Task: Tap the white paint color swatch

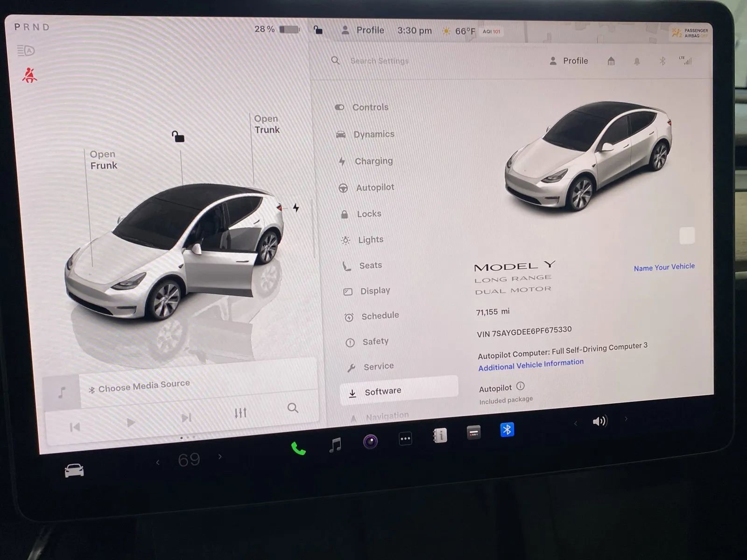Action: click(687, 236)
